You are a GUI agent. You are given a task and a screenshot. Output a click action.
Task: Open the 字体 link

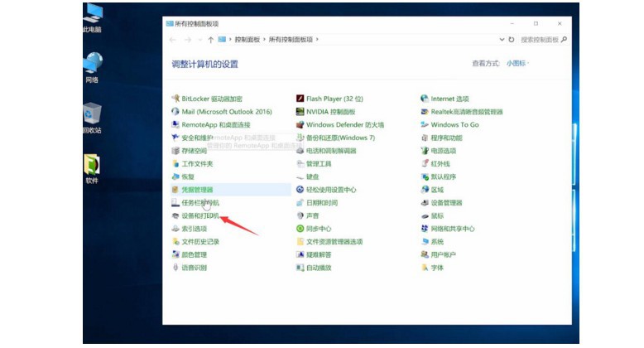point(437,268)
